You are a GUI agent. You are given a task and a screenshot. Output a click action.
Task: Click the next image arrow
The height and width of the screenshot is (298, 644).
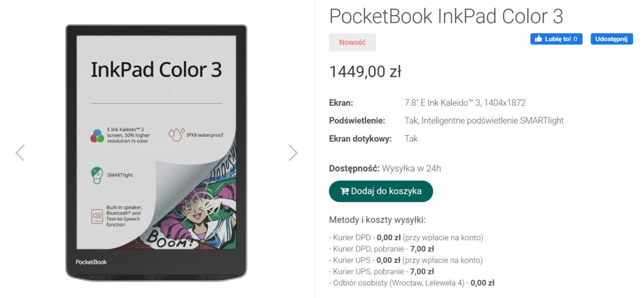293,153
